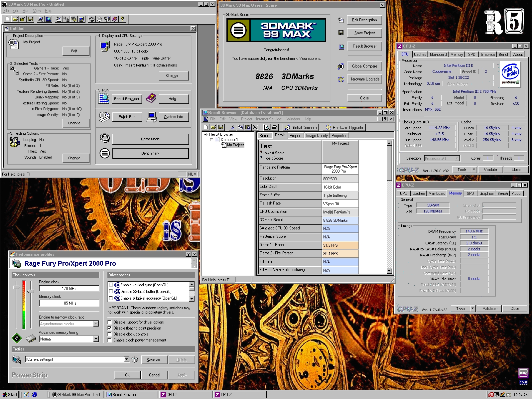Click the Benchmark button

[150, 154]
